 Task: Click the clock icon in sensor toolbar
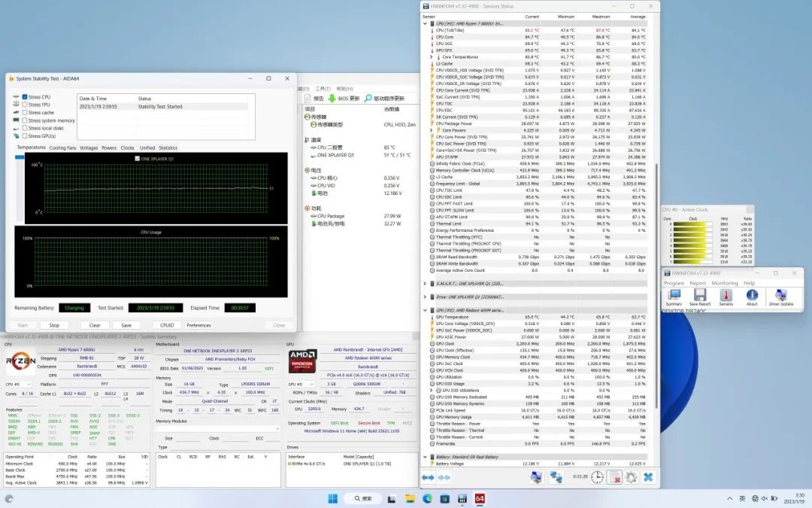(597, 477)
